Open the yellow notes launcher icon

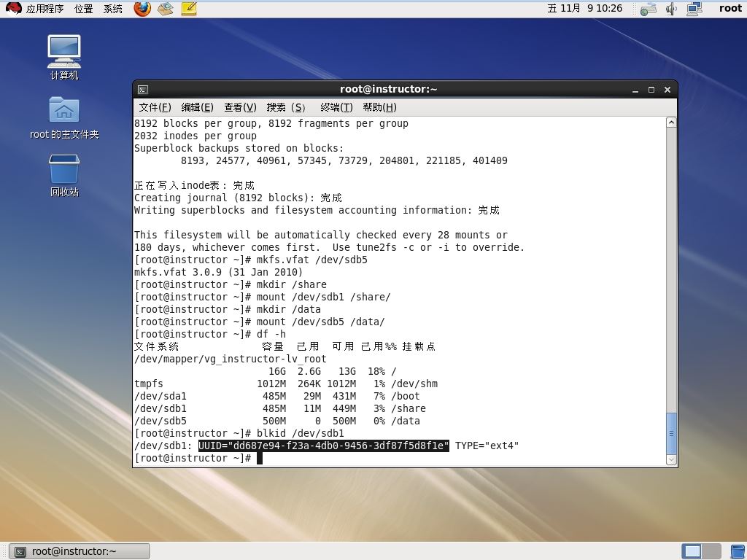click(x=189, y=9)
